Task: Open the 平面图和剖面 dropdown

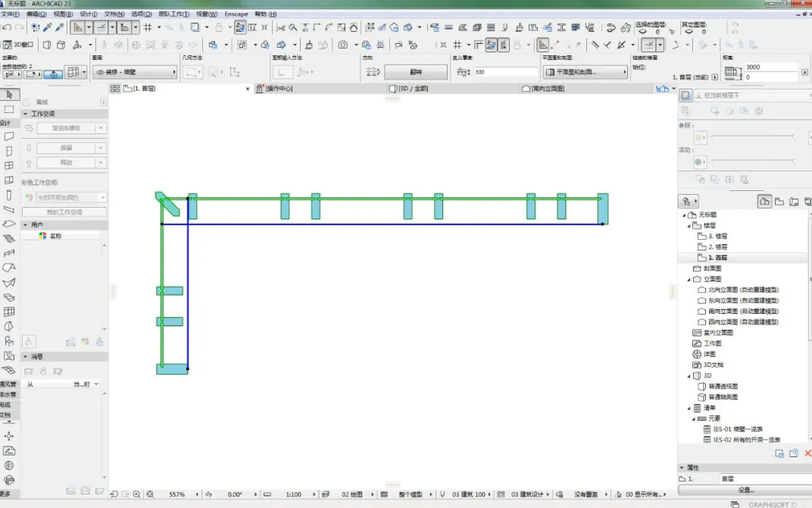Action: point(586,72)
